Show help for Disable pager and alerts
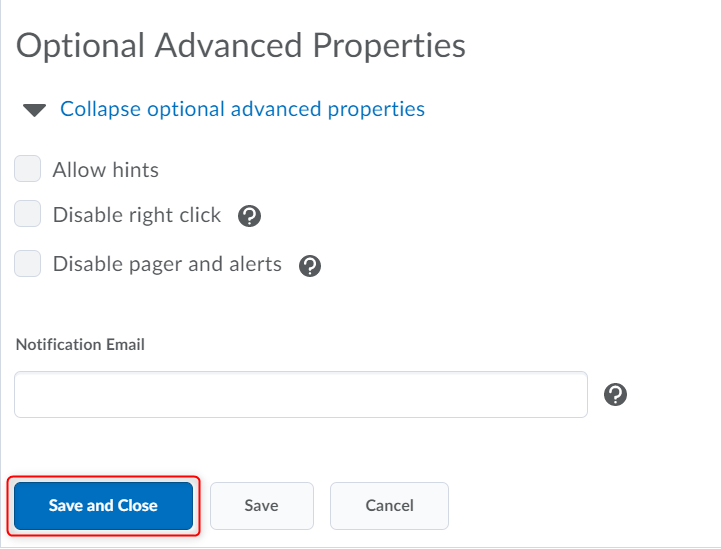721x549 pixels. (310, 265)
